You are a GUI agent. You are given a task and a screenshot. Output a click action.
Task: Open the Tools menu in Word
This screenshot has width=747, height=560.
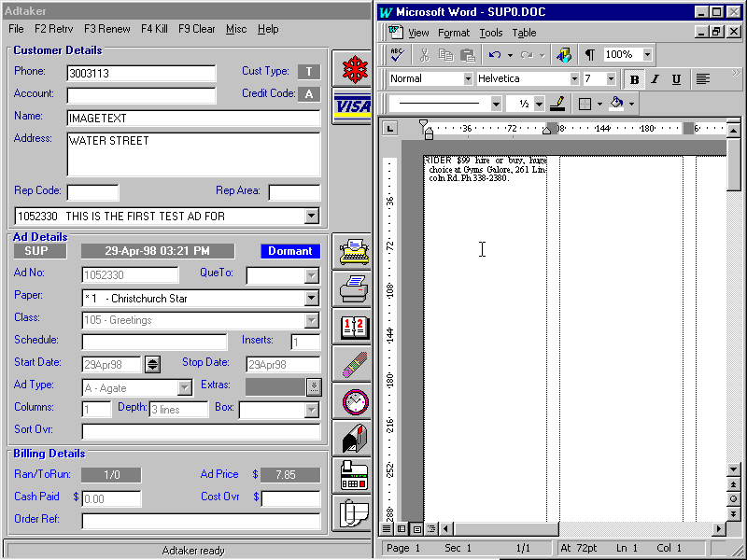tap(491, 33)
